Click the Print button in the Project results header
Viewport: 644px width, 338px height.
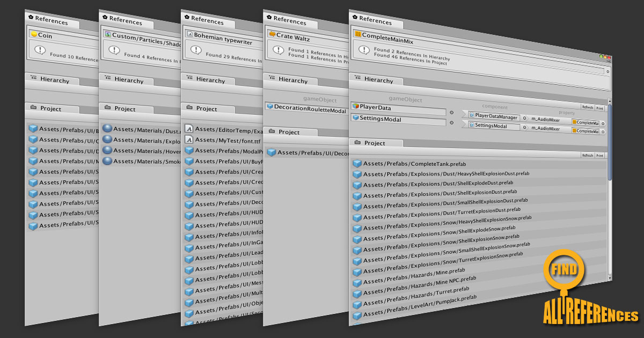(x=599, y=156)
